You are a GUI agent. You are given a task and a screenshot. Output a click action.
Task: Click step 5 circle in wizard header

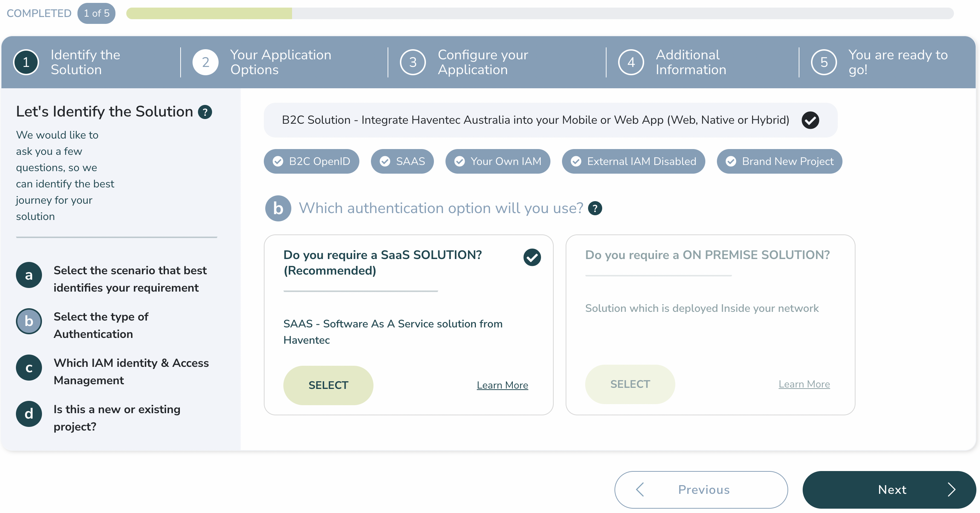824,62
